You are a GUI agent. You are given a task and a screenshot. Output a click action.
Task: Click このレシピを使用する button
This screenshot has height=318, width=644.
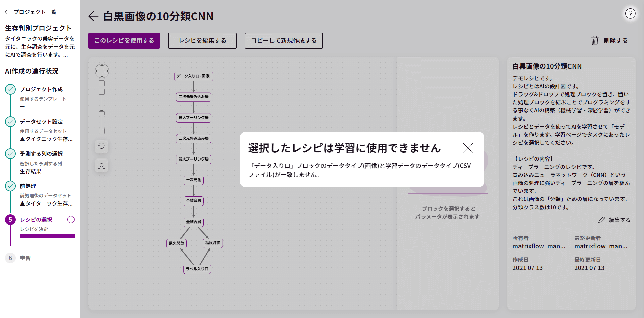point(124,41)
